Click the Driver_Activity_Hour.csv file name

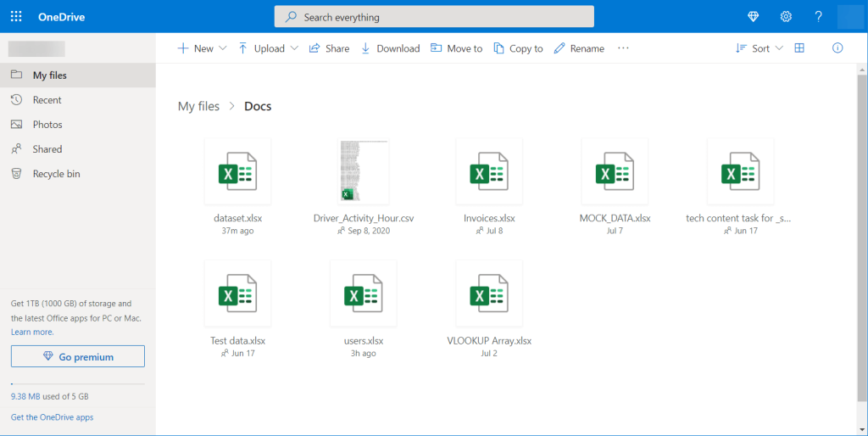[x=364, y=218]
